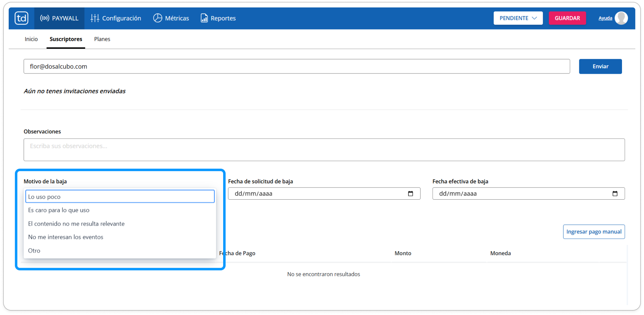This screenshot has width=644, height=315.
Task: Click the GUARDAR button
Action: tap(567, 18)
